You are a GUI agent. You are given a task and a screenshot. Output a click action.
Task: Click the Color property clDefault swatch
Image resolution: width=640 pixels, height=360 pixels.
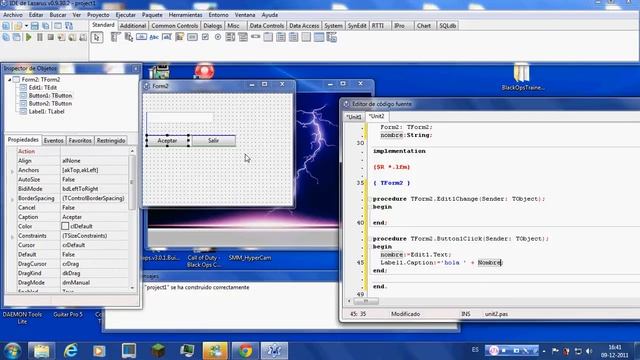click(x=65, y=226)
